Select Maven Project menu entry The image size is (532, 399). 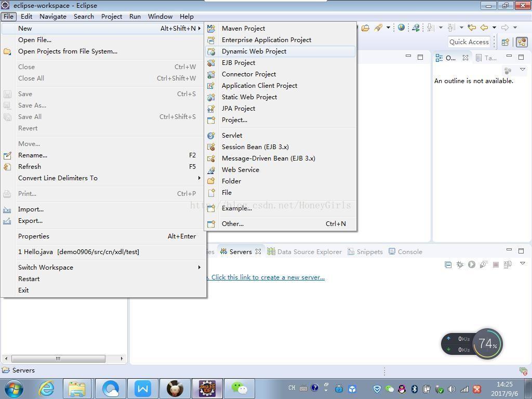click(243, 29)
